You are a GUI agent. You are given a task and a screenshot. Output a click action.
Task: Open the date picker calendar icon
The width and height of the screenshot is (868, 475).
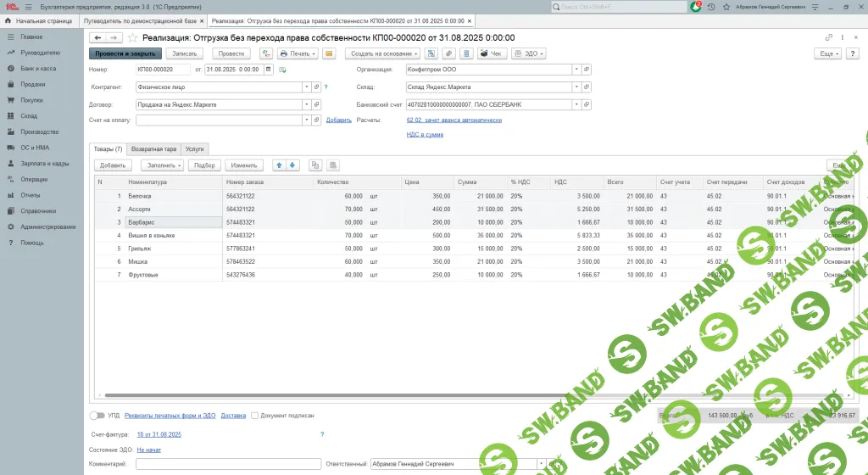click(269, 70)
